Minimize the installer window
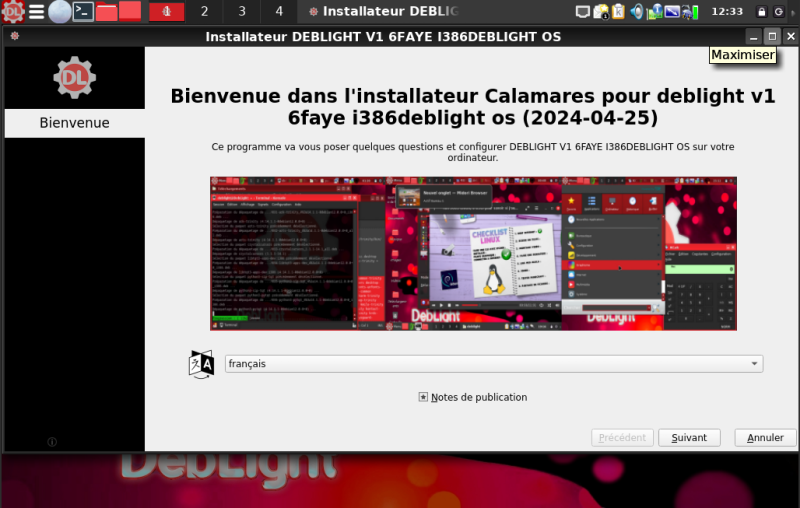 pos(754,37)
